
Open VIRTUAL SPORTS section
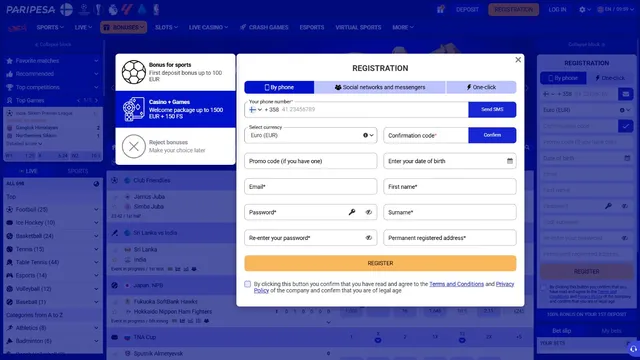(358, 27)
